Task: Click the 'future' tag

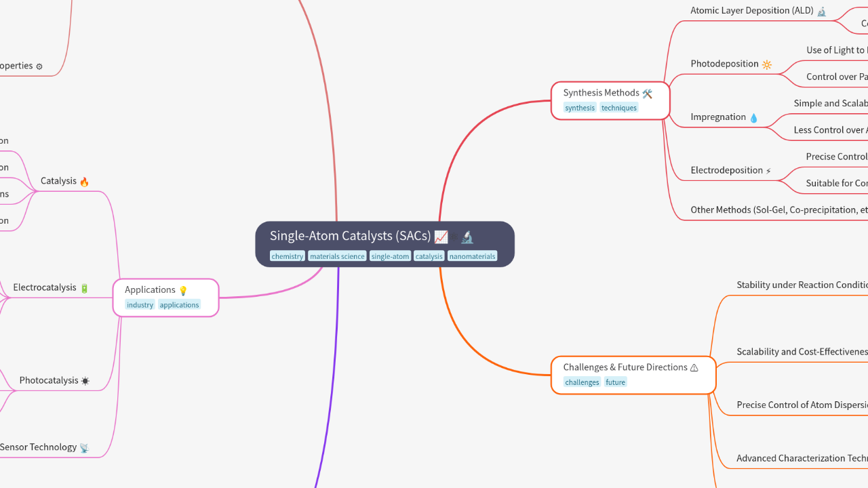Action: [616, 382]
